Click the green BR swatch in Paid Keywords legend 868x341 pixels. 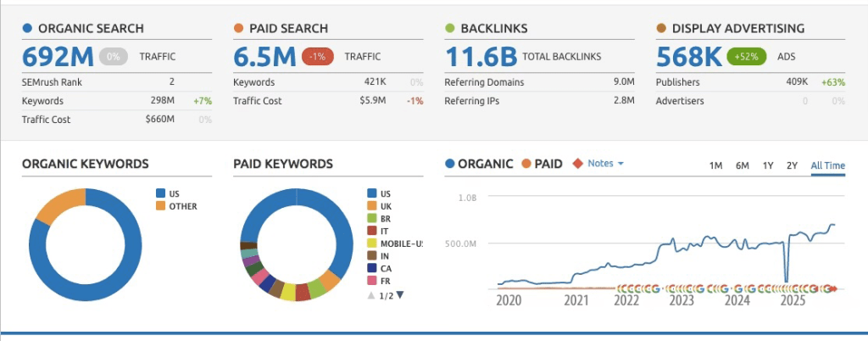tap(371, 218)
